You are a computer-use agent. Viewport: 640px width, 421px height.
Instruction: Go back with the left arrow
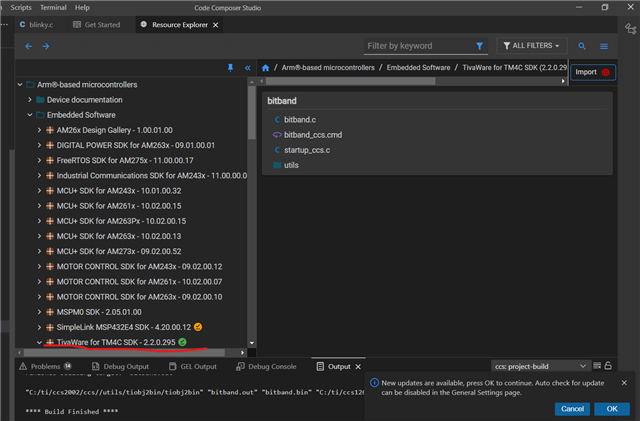29,46
